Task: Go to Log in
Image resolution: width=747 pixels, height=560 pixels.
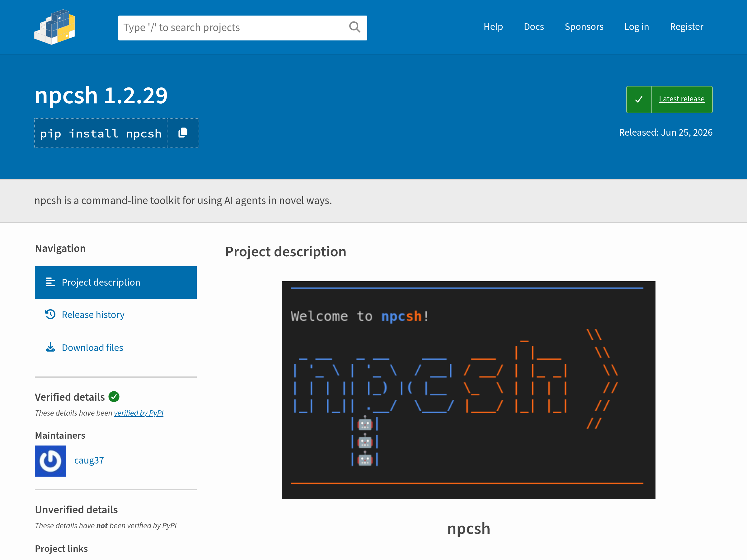Action: [636, 27]
